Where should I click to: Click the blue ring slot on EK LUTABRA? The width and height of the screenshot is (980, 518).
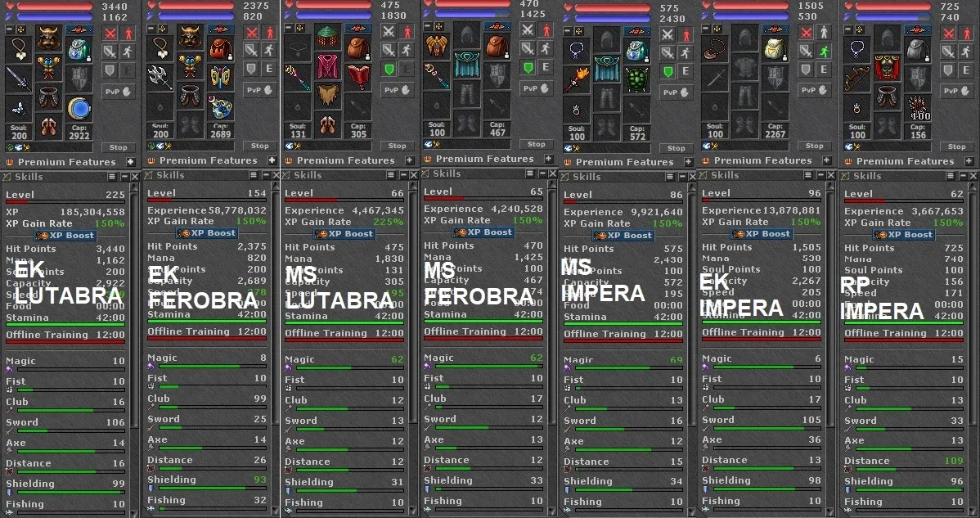pyautogui.click(x=79, y=109)
